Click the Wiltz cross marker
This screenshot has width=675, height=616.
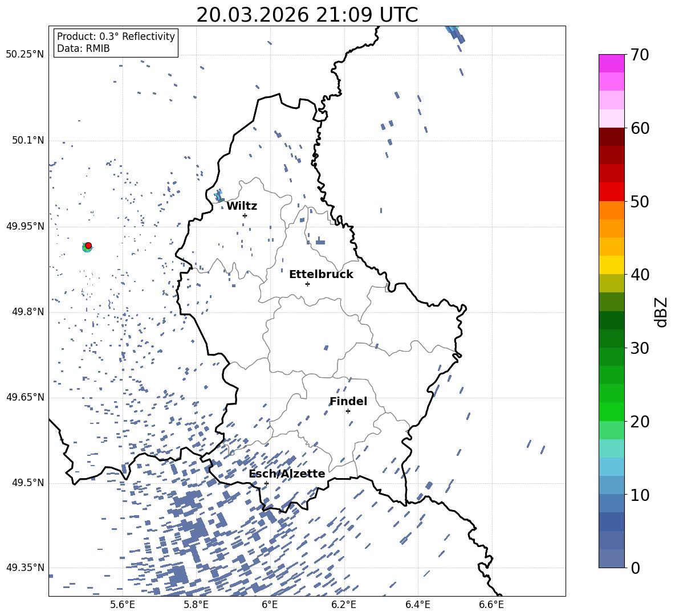[245, 215]
